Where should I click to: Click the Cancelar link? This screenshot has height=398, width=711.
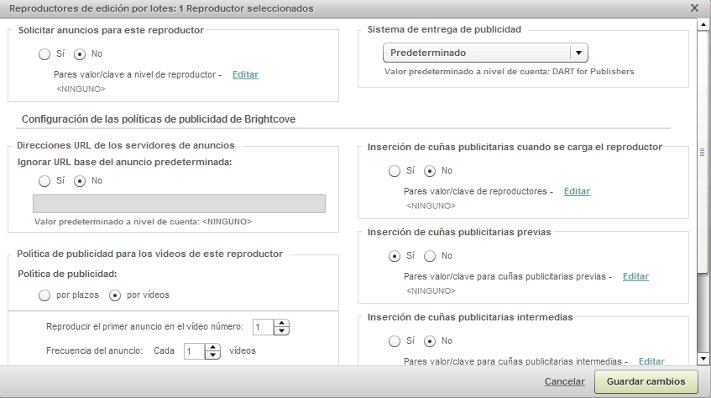click(x=565, y=382)
